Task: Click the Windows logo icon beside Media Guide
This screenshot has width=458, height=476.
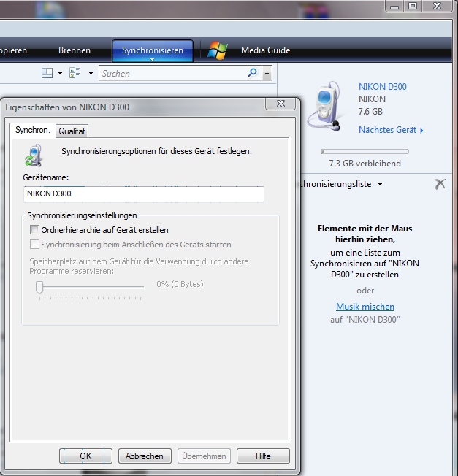Action: coord(218,50)
